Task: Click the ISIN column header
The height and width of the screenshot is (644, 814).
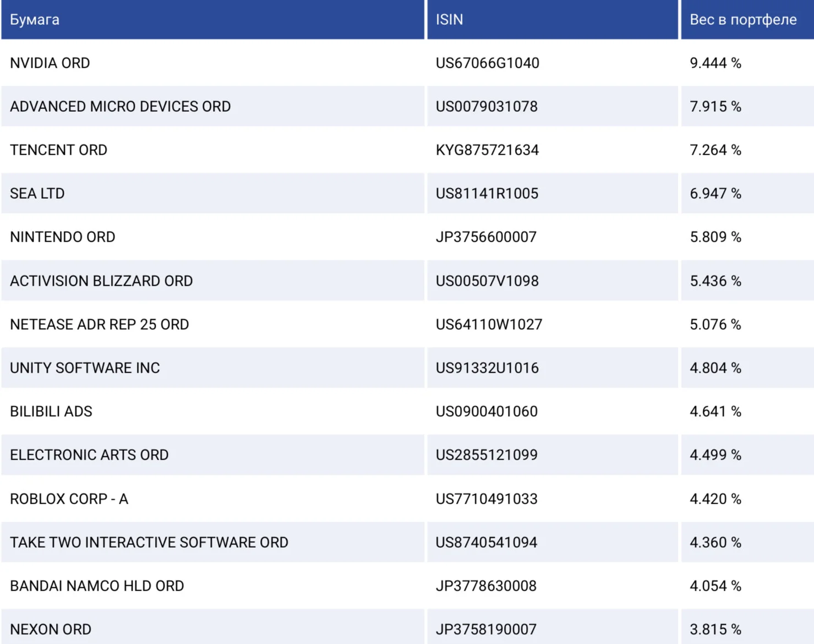Action: pos(553,19)
